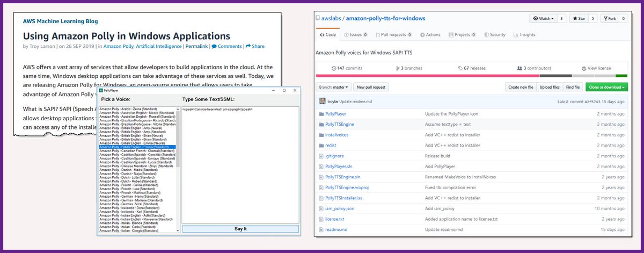View the 3 contributors link
Image resolution: width=644 pixels, height=253 pixels.
(535, 68)
